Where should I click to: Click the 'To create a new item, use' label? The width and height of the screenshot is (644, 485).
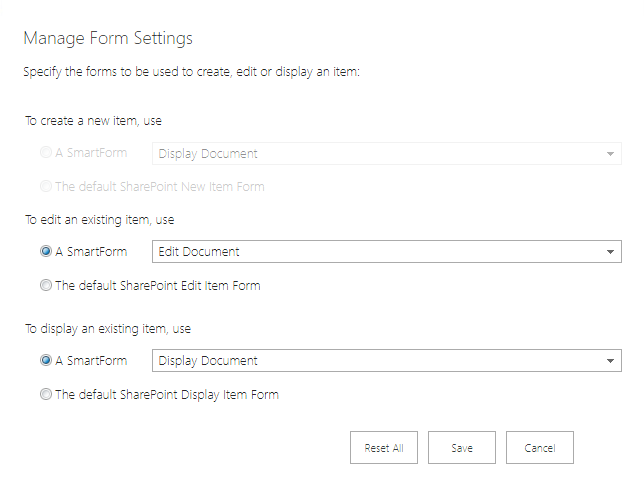coord(93,120)
